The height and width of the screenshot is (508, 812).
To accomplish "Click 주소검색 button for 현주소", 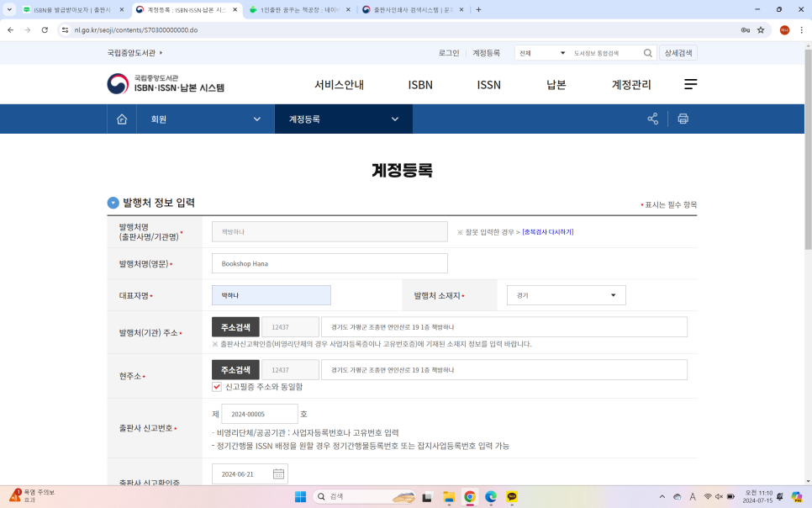I will 235,369.
